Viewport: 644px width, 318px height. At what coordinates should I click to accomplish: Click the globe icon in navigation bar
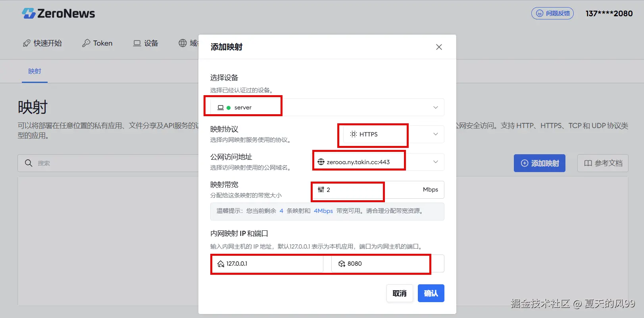[x=183, y=43]
